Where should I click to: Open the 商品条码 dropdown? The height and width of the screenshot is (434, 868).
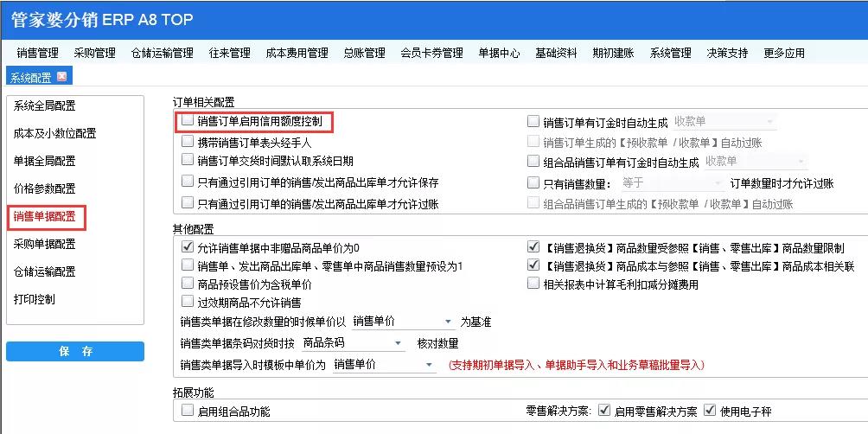tap(354, 343)
